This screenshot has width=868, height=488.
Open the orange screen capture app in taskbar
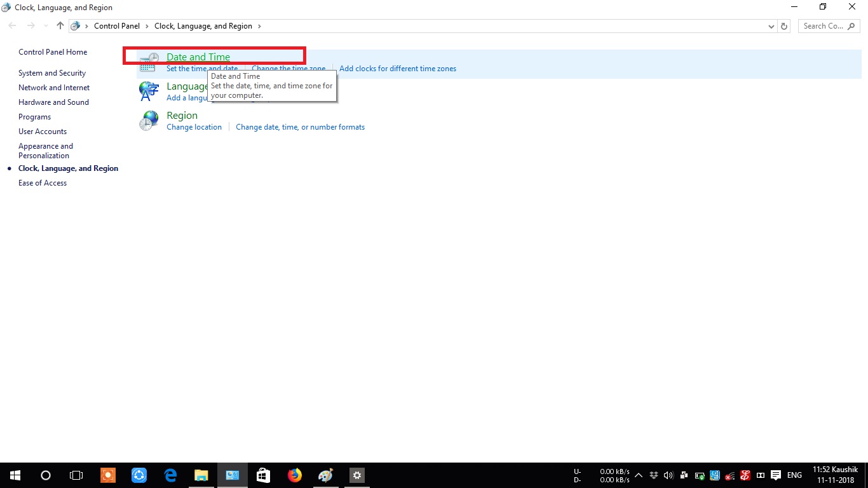pyautogui.click(x=108, y=475)
